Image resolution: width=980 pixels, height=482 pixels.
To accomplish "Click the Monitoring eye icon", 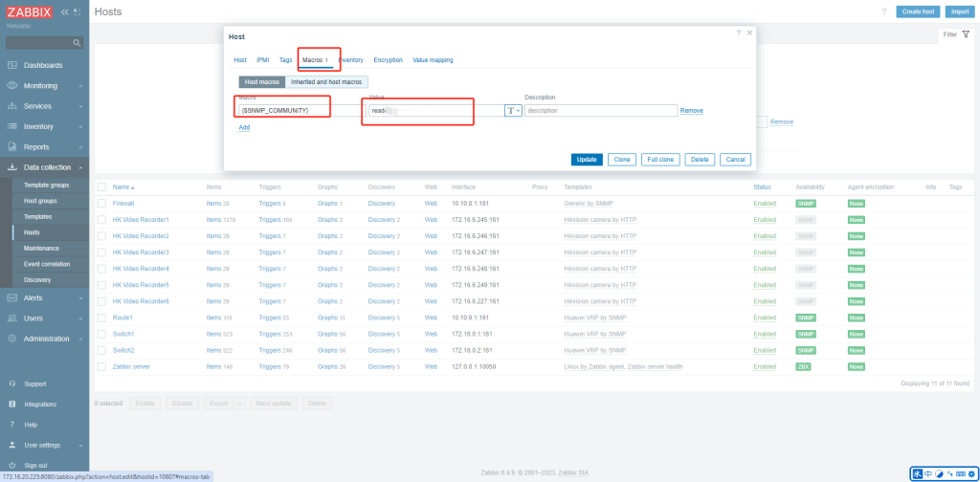I will pyautogui.click(x=11, y=85).
